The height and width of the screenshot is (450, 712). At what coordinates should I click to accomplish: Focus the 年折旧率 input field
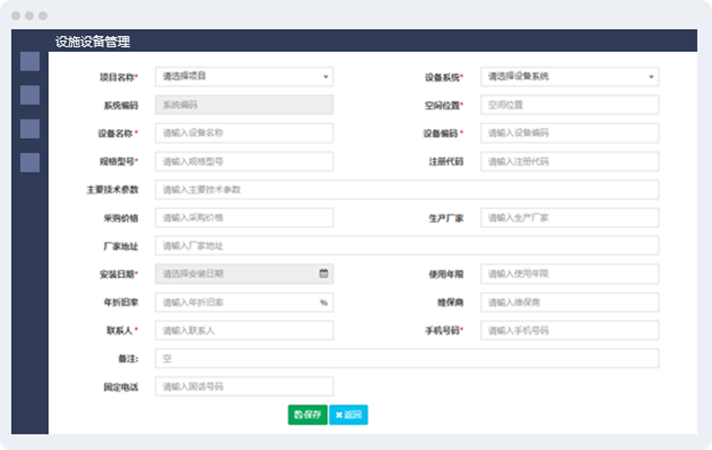click(x=244, y=302)
